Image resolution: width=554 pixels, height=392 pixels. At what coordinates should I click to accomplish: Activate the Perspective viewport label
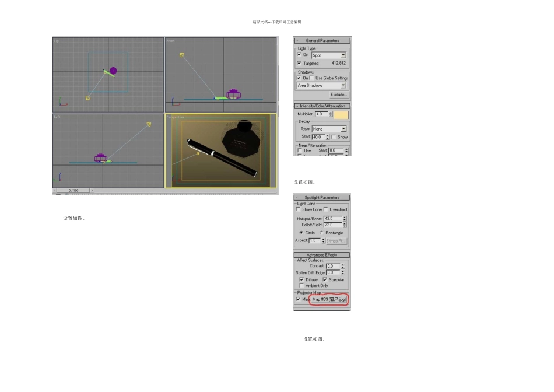coord(176,117)
